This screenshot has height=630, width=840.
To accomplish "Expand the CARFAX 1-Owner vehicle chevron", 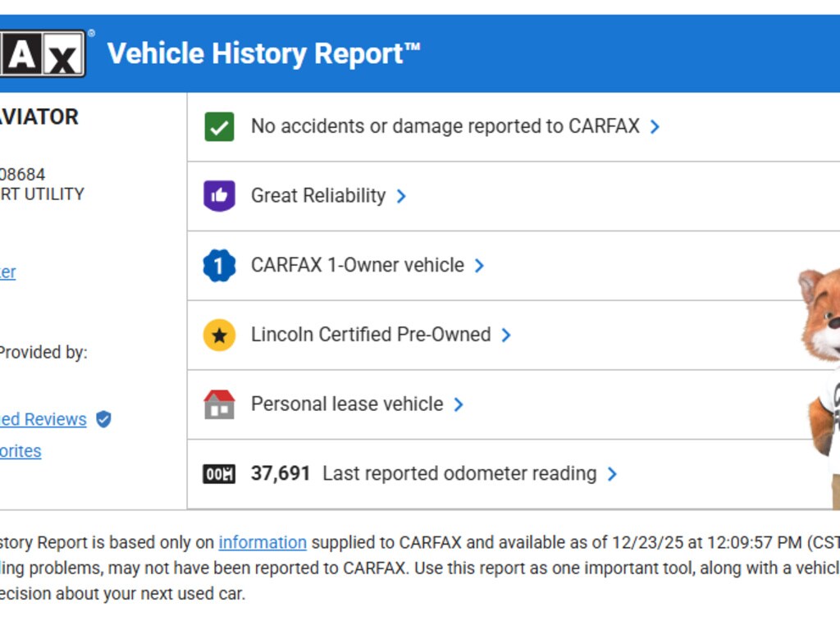I will coord(479,266).
